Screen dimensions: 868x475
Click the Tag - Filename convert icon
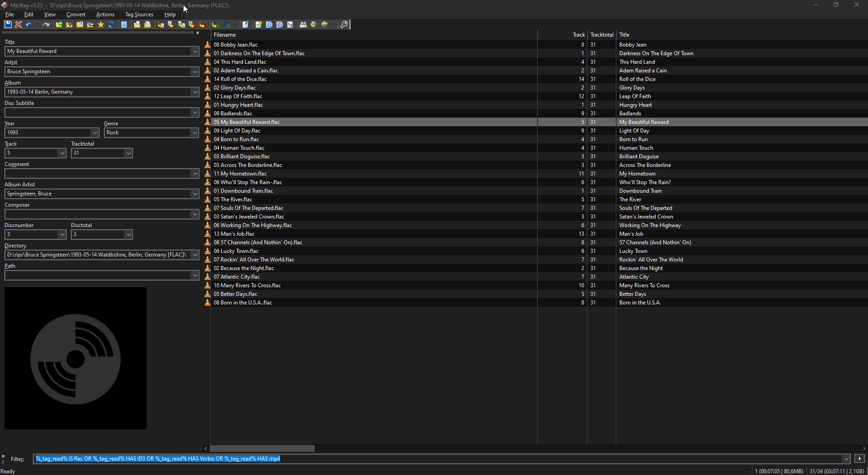point(160,24)
